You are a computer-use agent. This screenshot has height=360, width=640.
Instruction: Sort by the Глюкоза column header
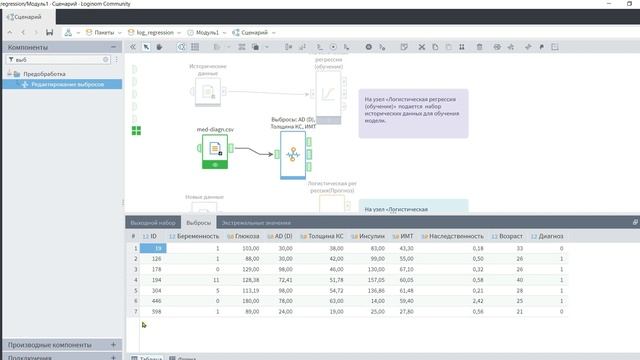point(243,236)
